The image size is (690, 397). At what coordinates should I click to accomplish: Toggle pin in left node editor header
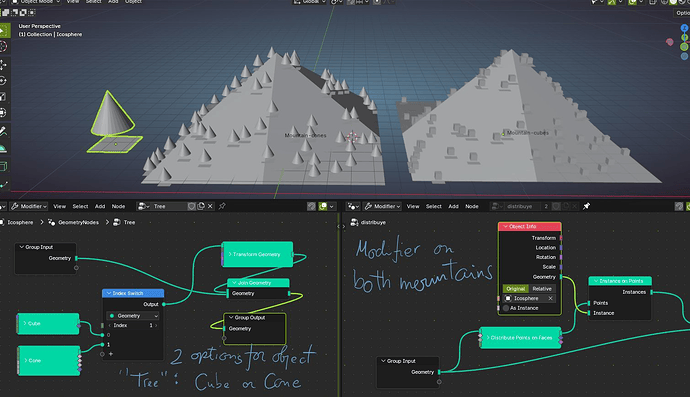point(222,206)
